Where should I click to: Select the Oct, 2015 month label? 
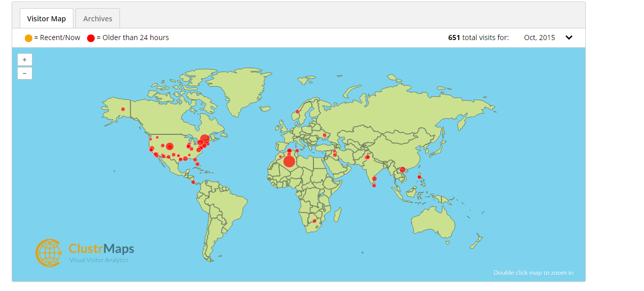539,38
